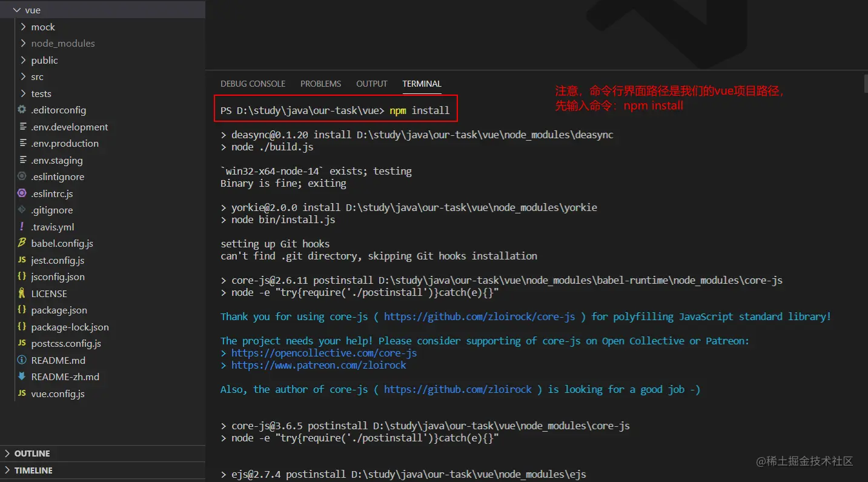Image resolution: width=868 pixels, height=482 pixels.
Task: Select the .eslintrc.js file icon
Action: (21, 193)
